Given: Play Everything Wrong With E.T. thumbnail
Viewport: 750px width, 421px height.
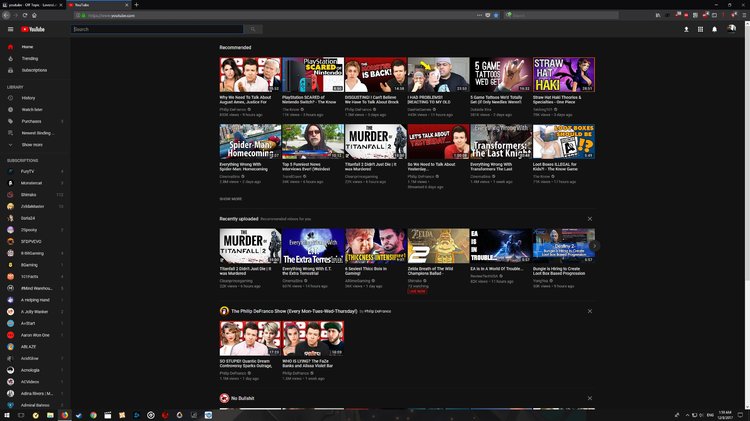Looking at the screenshot, I should point(313,246).
